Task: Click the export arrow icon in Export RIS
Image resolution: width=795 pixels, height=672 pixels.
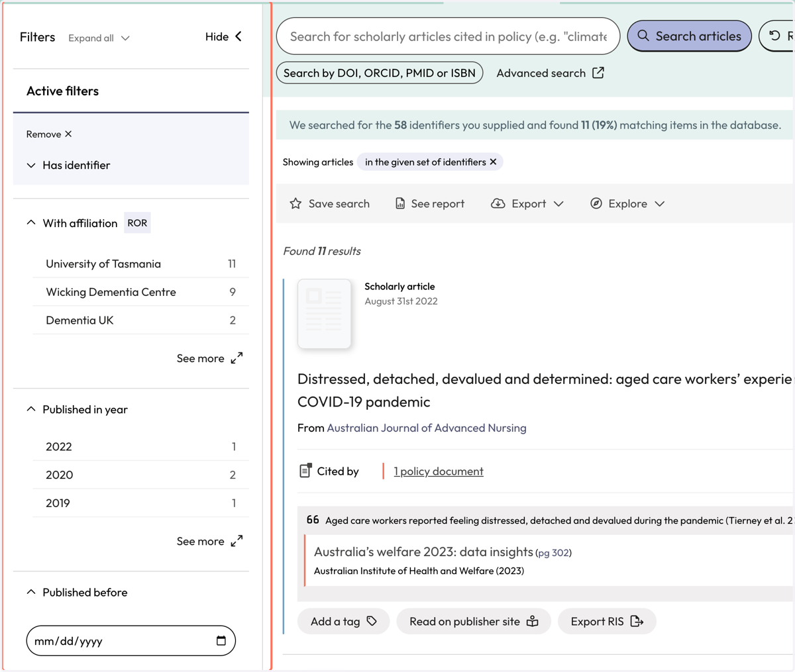Action: [637, 621]
